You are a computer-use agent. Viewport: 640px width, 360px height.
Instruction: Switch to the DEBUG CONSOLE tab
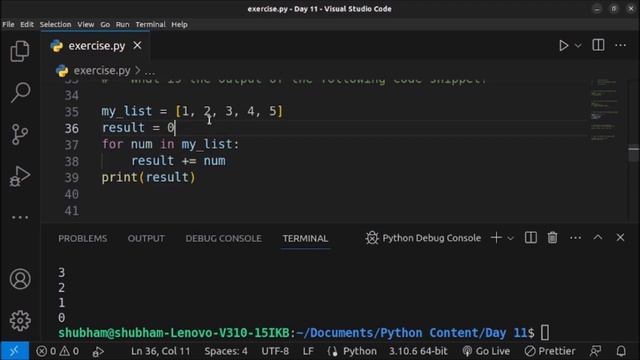pyautogui.click(x=223, y=238)
